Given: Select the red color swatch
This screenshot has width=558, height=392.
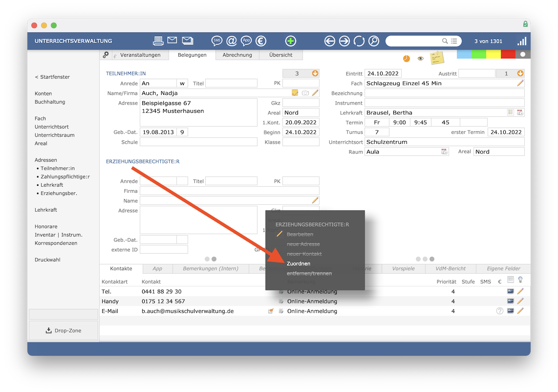Looking at the screenshot, I should click(508, 54).
